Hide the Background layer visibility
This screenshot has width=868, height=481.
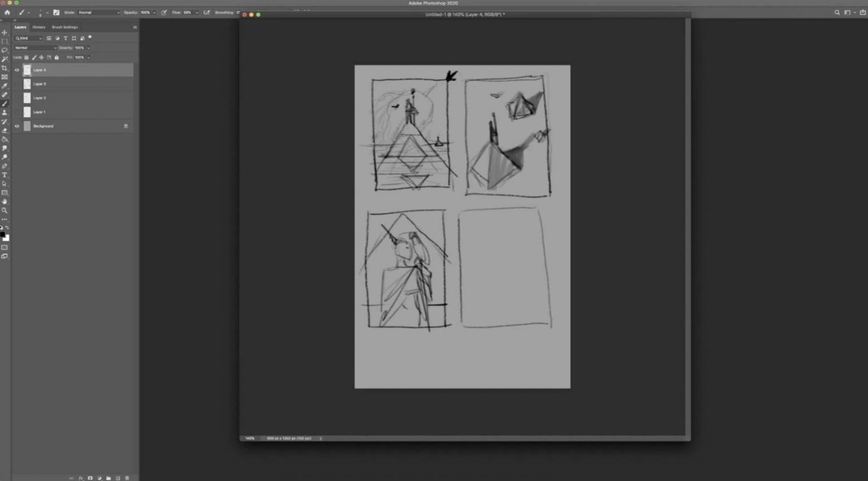[x=17, y=126]
